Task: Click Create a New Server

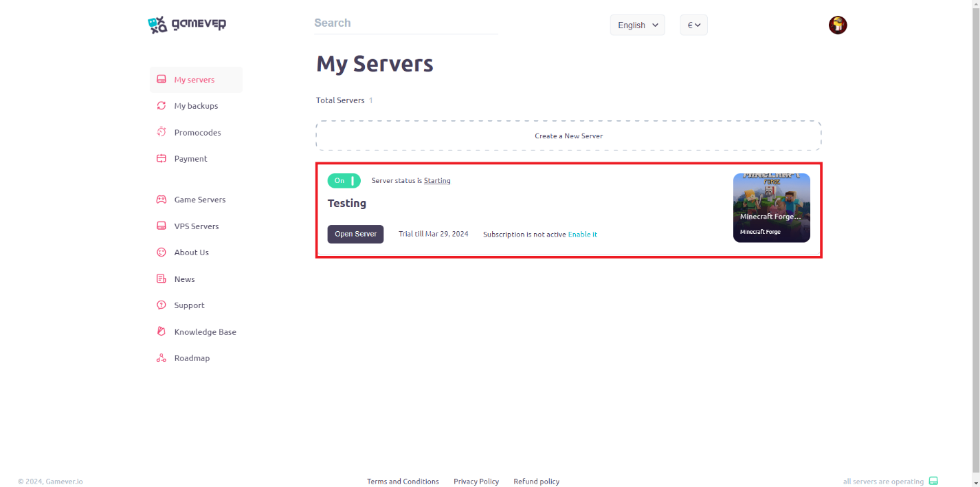Action: (568, 136)
